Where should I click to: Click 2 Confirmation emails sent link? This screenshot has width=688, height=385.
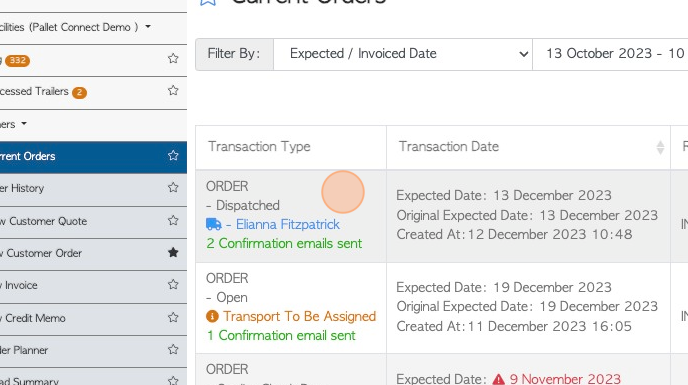point(284,243)
